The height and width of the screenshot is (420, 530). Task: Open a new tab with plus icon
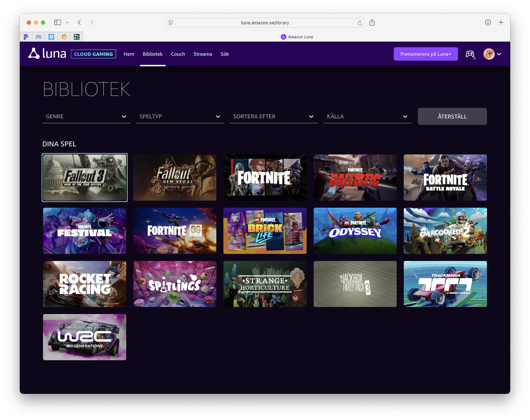tap(501, 22)
